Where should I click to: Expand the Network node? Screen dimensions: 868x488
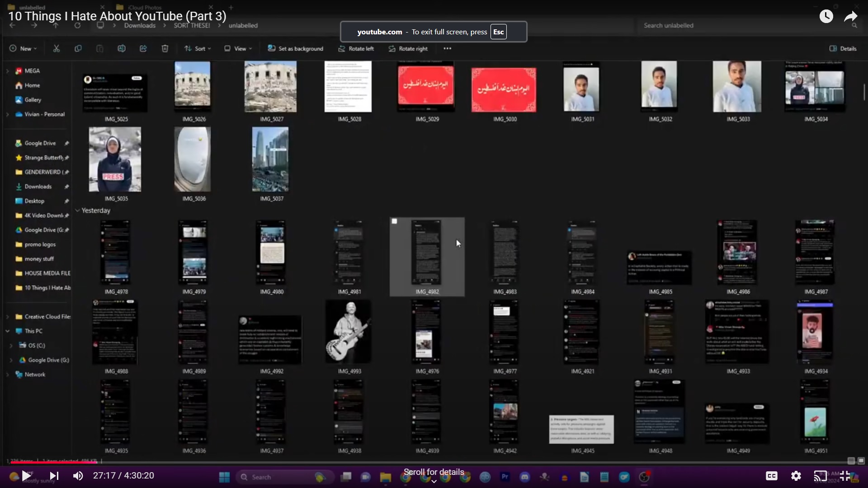7,375
